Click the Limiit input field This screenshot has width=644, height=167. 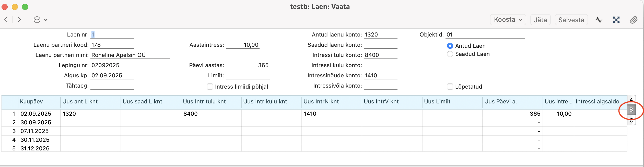tap(248, 76)
